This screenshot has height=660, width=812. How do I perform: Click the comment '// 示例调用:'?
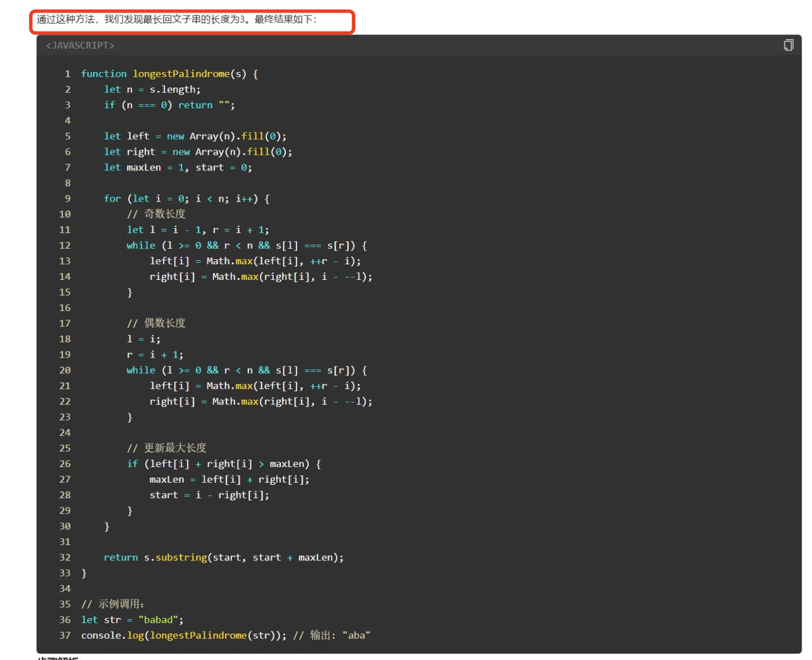(113, 604)
